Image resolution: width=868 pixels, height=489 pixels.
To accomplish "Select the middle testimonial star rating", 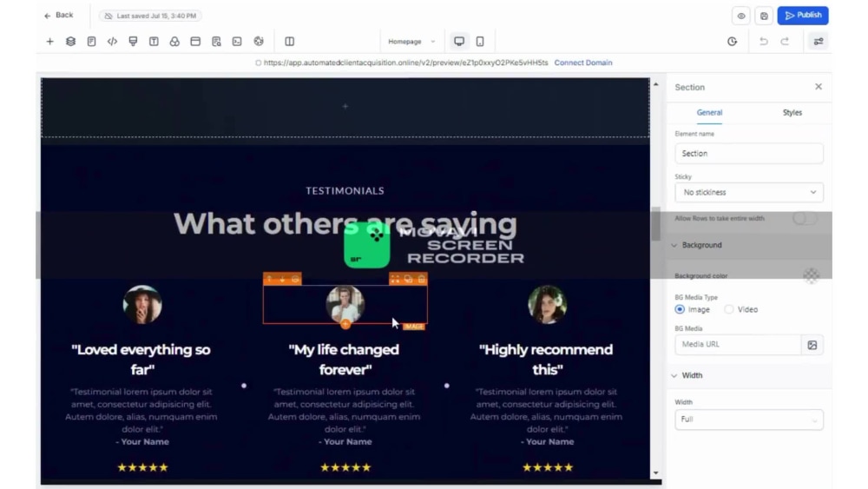I will tap(345, 467).
